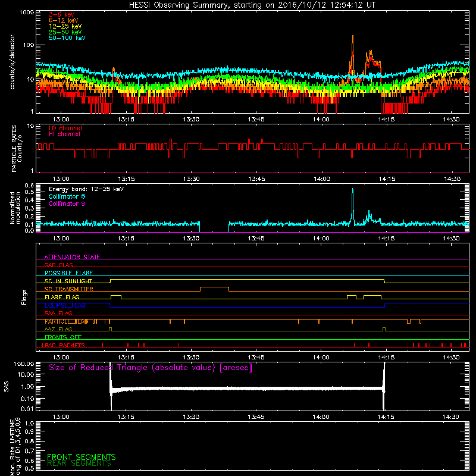Select the FRONT SEGMENTS legend label
The width and height of the screenshot is (476, 476).
click(82, 457)
